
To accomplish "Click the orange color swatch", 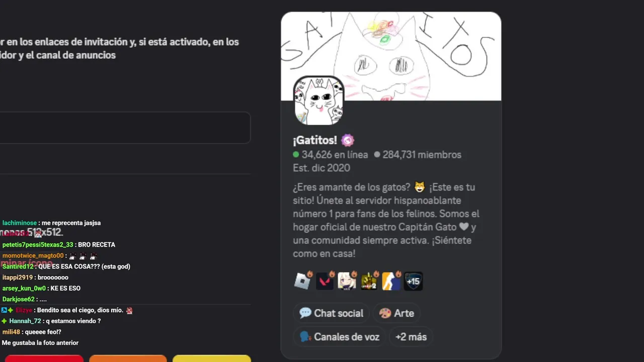I will [x=128, y=358].
